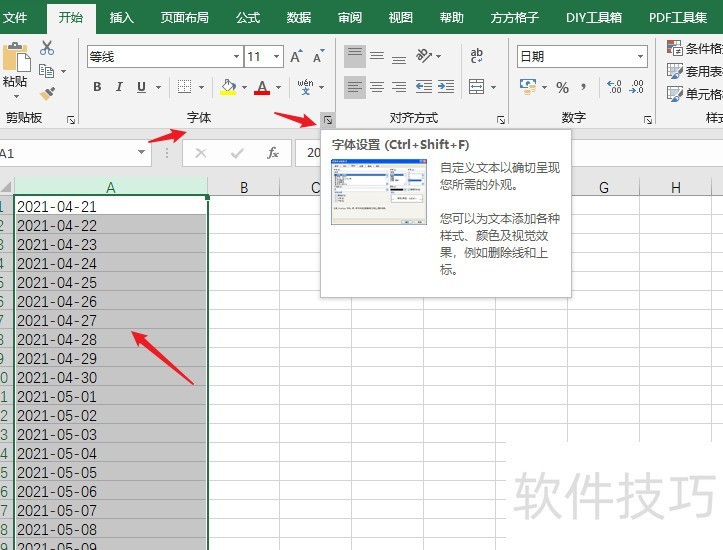Click the text orientation icon

[424, 56]
